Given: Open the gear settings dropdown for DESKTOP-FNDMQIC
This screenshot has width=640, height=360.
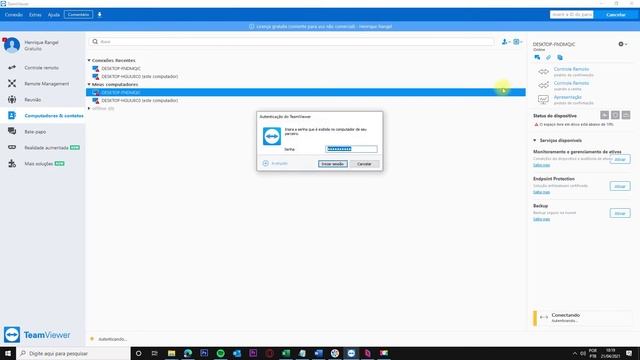Looking at the screenshot, I should click(x=622, y=44).
